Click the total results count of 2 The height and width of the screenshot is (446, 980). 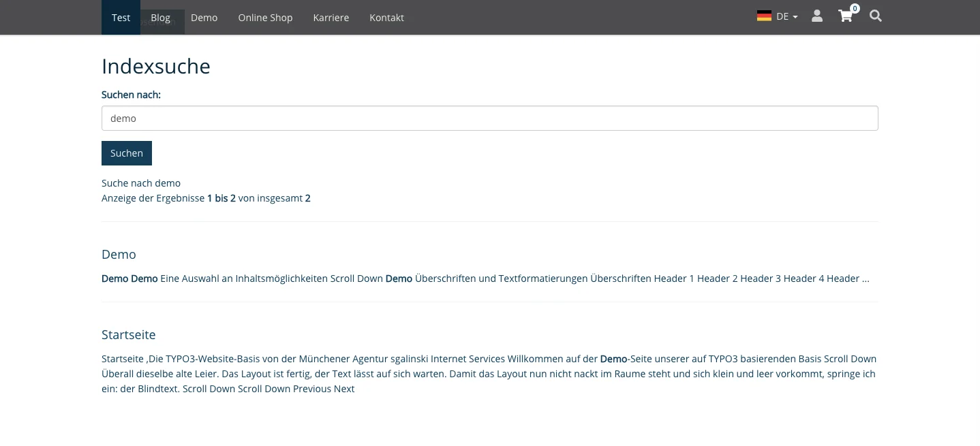pyautogui.click(x=307, y=198)
